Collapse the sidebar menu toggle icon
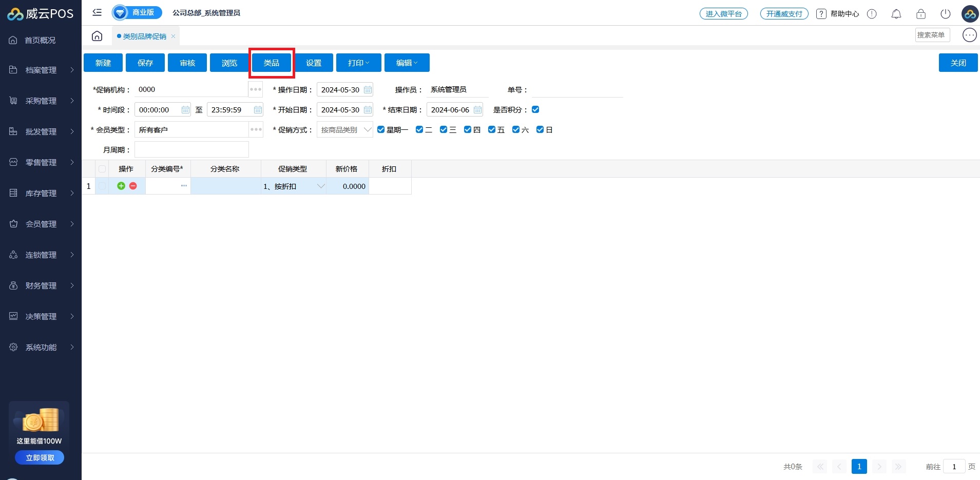The width and height of the screenshot is (980, 480). point(97,12)
